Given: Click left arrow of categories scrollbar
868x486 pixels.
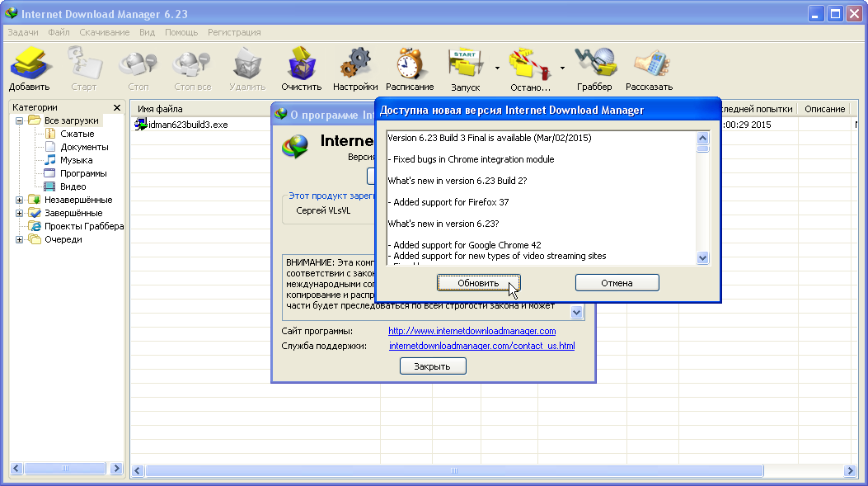Looking at the screenshot, I should (16, 469).
